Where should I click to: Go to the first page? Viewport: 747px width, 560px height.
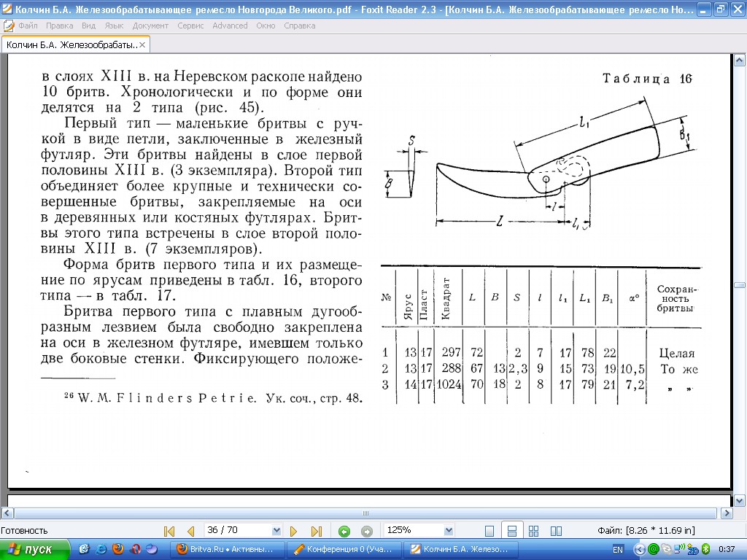click(169, 531)
